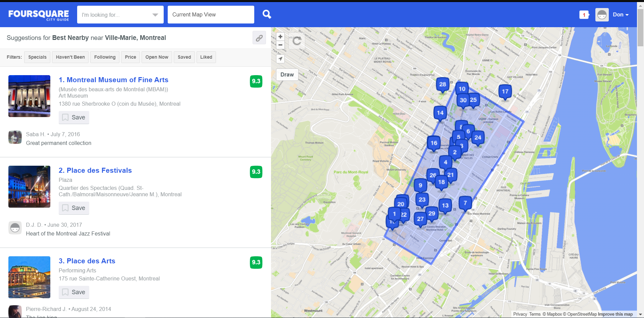Copy link using the chain icon
This screenshot has width=644, height=318.
pyautogui.click(x=259, y=38)
